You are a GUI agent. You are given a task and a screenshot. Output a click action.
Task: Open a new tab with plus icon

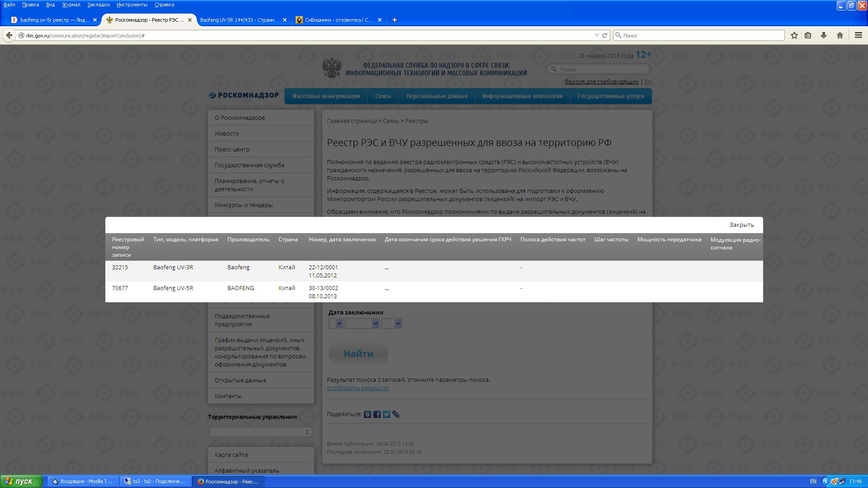394,20
